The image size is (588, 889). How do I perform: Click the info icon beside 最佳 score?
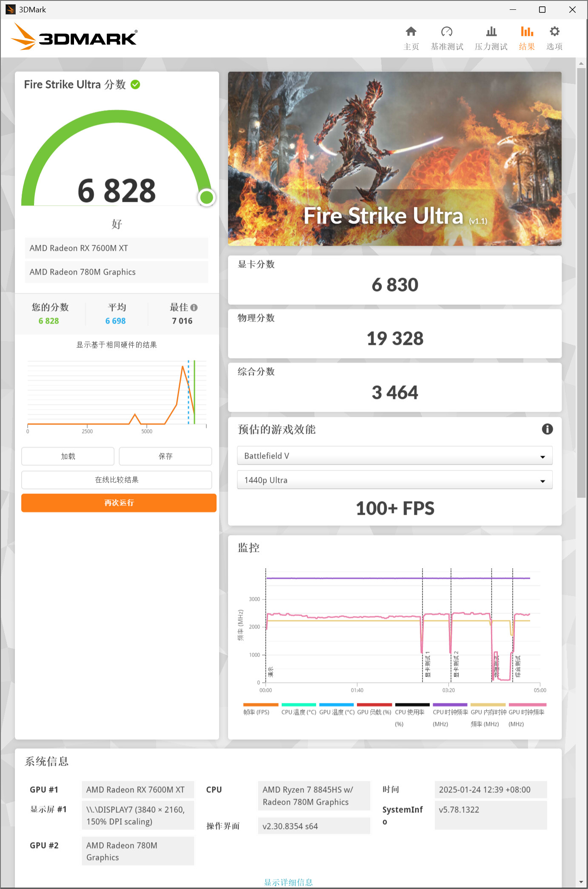click(194, 307)
